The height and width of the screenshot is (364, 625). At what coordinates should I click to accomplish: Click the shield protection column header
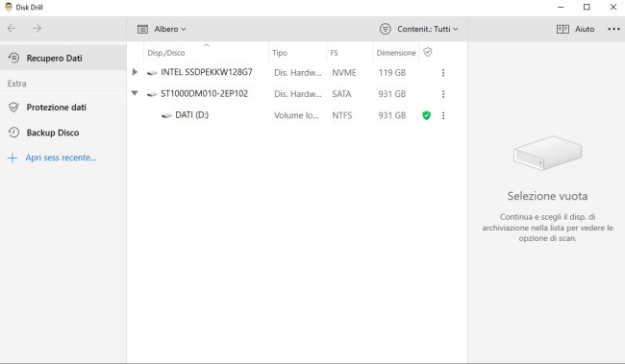click(428, 52)
